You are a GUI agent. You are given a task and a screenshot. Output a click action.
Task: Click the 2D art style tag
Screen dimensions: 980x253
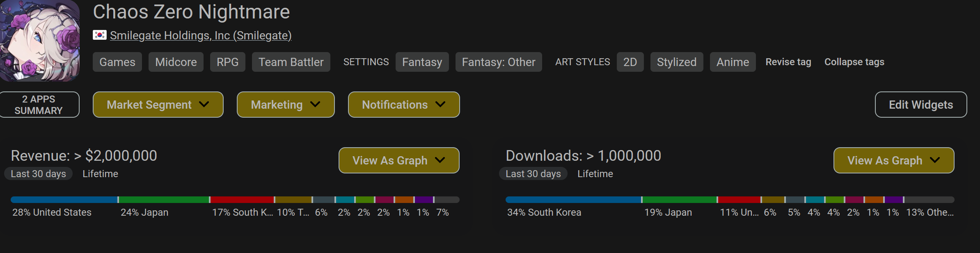tap(630, 62)
